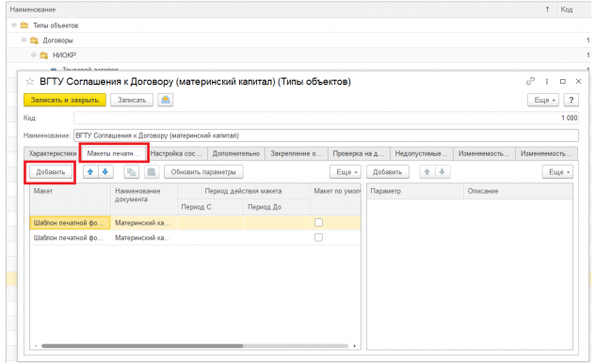The image size is (595, 364).
Task: Click the envelope icon next to Записать
Action: 166,100
